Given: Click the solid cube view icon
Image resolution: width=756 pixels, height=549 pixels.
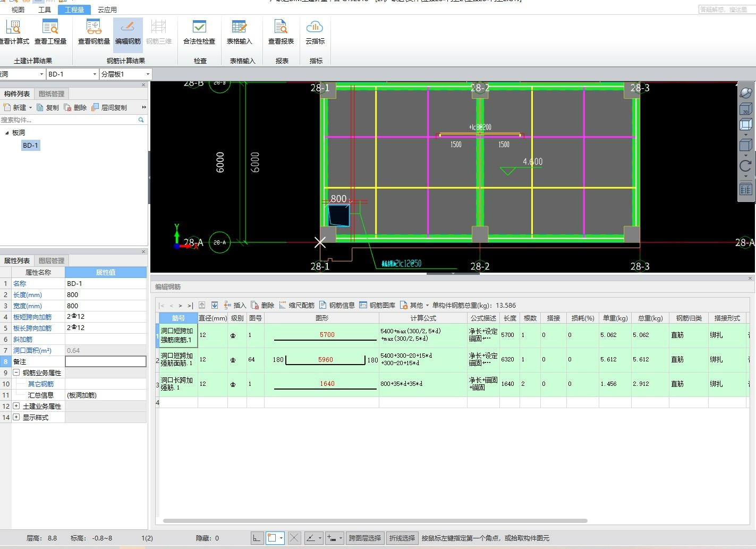Looking at the screenshot, I should [x=746, y=145].
